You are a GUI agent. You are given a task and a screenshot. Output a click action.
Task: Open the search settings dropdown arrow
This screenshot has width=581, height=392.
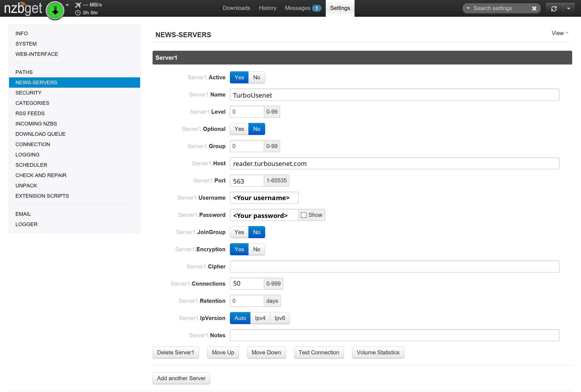pyautogui.click(x=468, y=8)
